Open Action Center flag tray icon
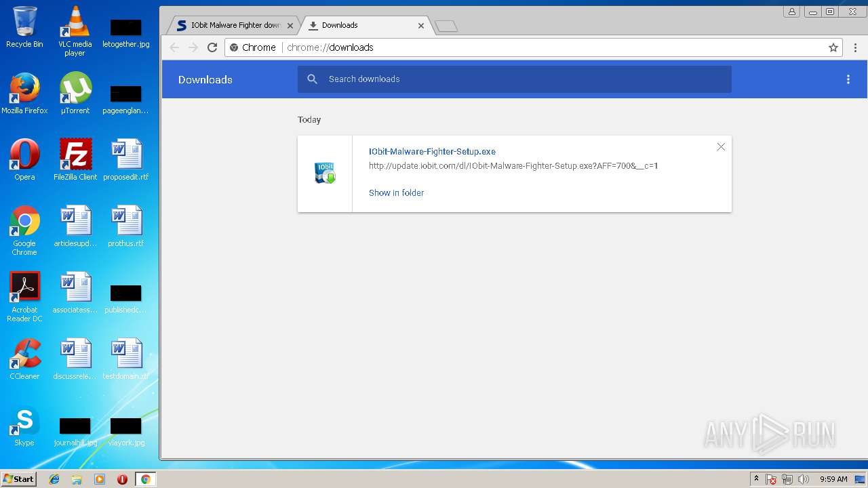The height and width of the screenshot is (488, 868). pos(771,479)
